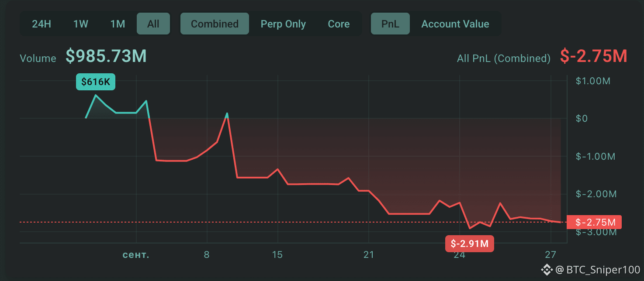Show the PnL chart mode
Screen dimensions: 644x281
390,24
